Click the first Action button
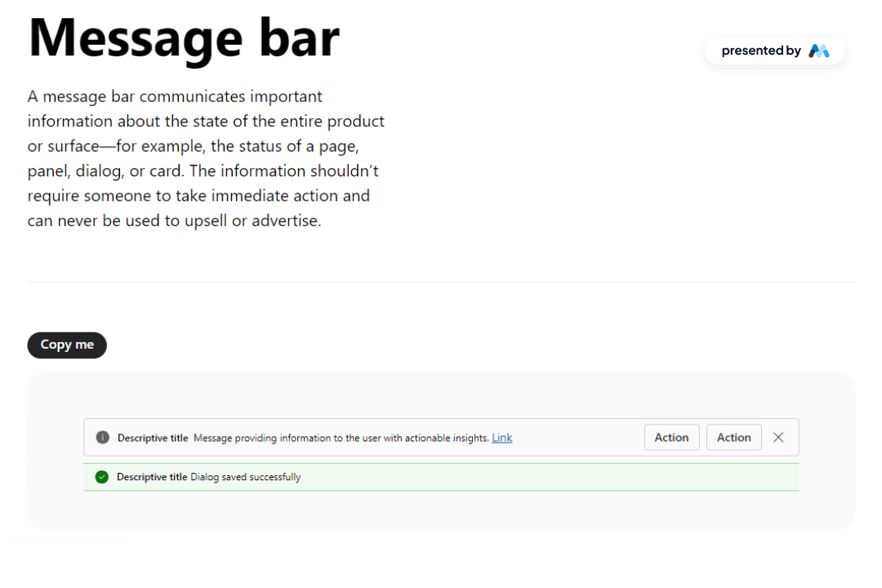The height and width of the screenshot is (588, 882). click(x=671, y=437)
